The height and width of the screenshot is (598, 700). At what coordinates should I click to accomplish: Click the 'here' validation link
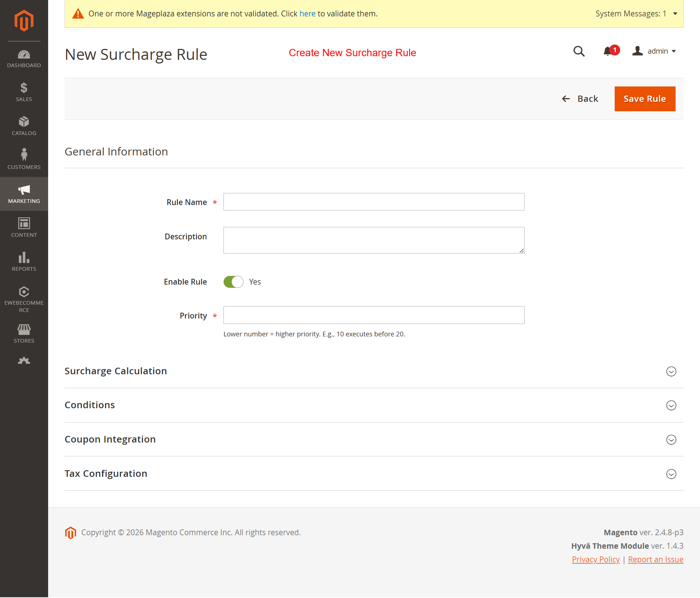[307, 14]
